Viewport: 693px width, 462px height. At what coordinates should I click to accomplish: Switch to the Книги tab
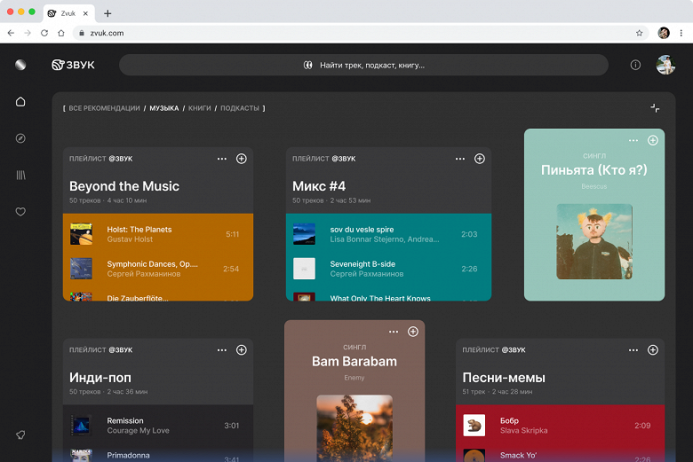(x=199, y=108)
